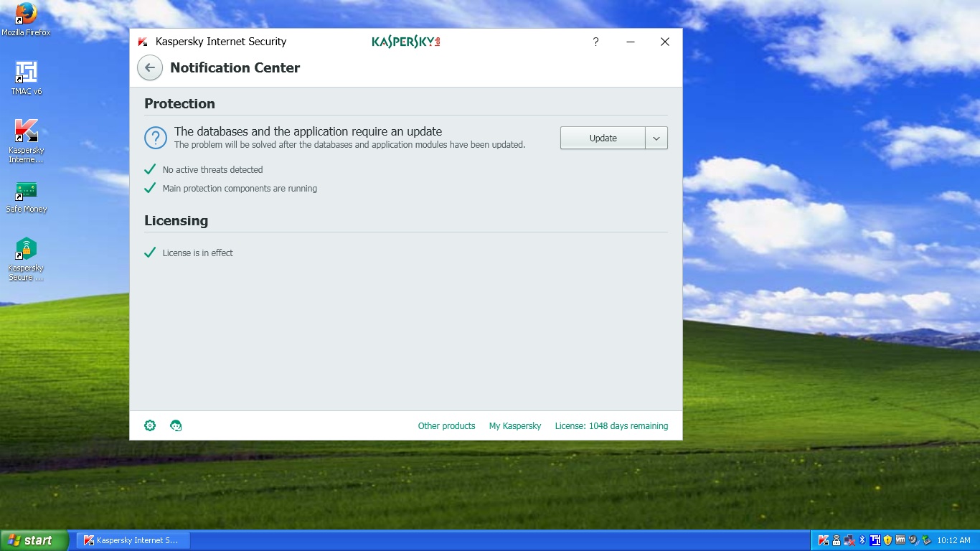Click the Protection section heading
The image size is (980, 551).
coord(179,104)
